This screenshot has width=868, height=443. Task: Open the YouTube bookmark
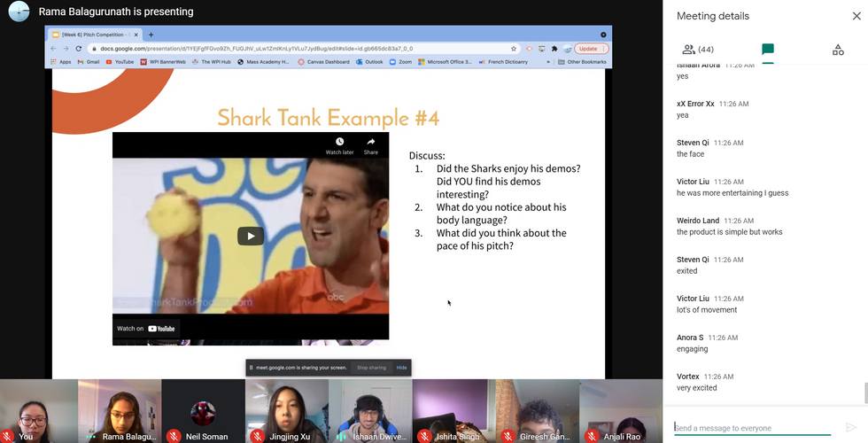[x=120, y=62]
